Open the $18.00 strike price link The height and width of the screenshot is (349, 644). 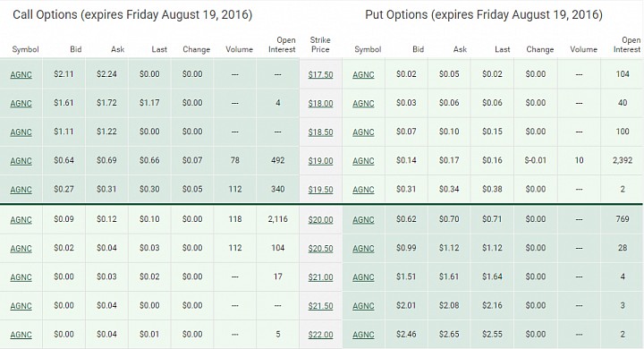pos(320,104)
